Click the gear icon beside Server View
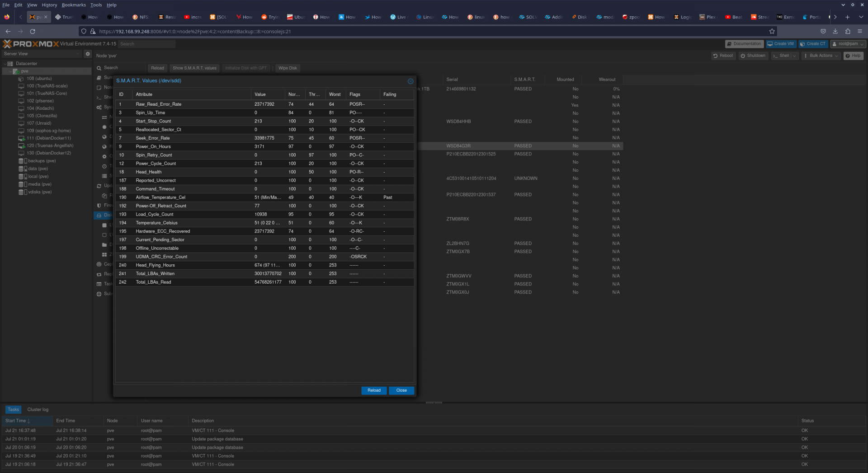Image resolution: width=868 pixels, height=473 pixels. point(88,54)
